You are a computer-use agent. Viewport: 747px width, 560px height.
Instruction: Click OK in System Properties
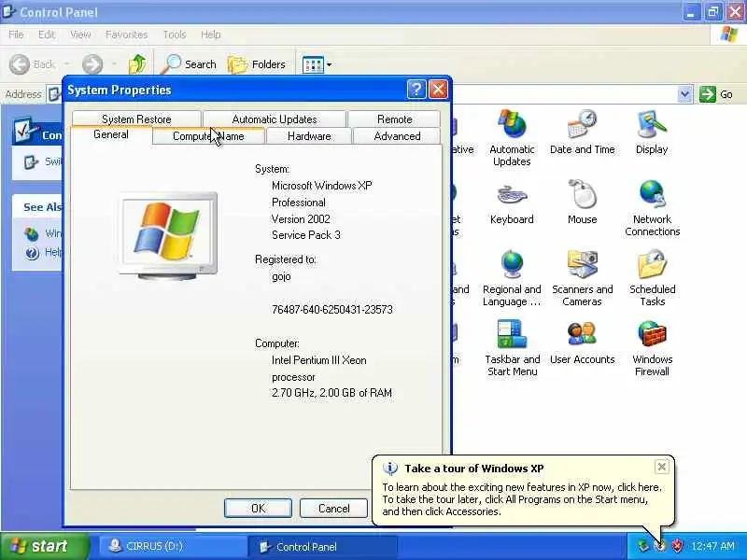pos(258,508)
